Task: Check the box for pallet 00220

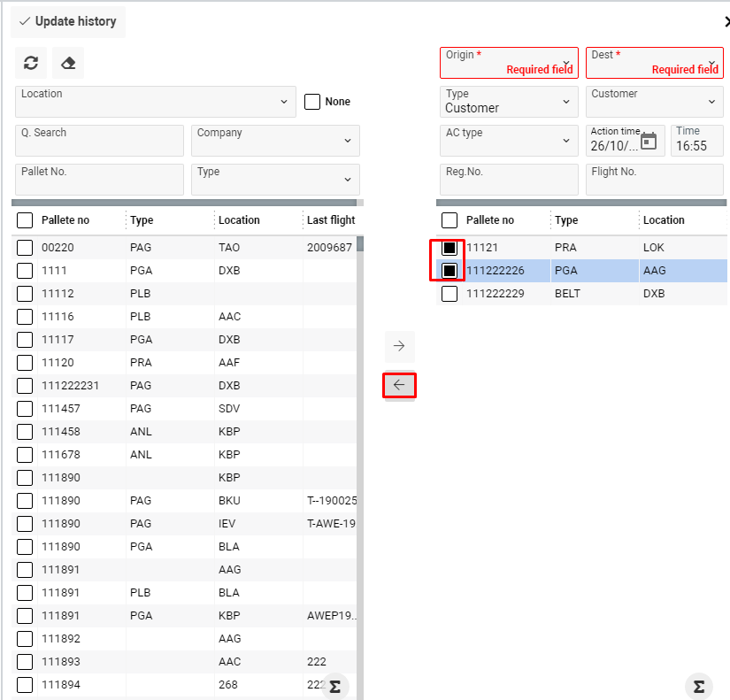Action: coord(25,248)
